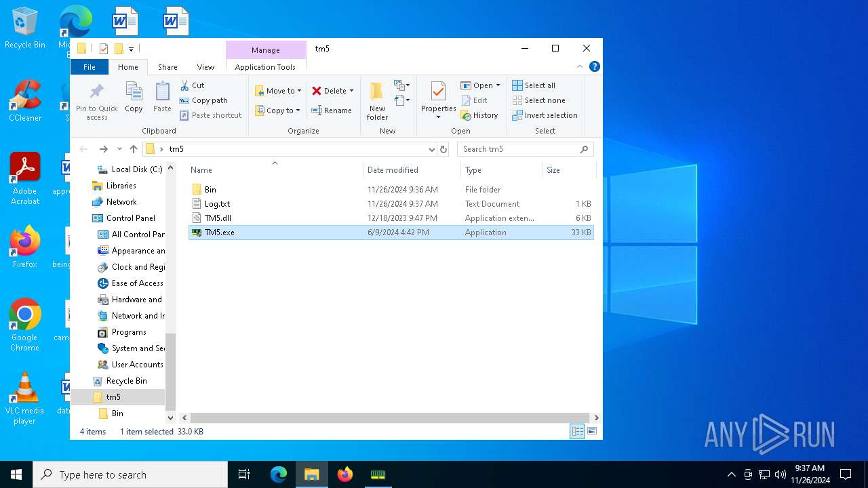Open the Properties checkmark icon
868x488 pixels.
click(x=438, y=91)
